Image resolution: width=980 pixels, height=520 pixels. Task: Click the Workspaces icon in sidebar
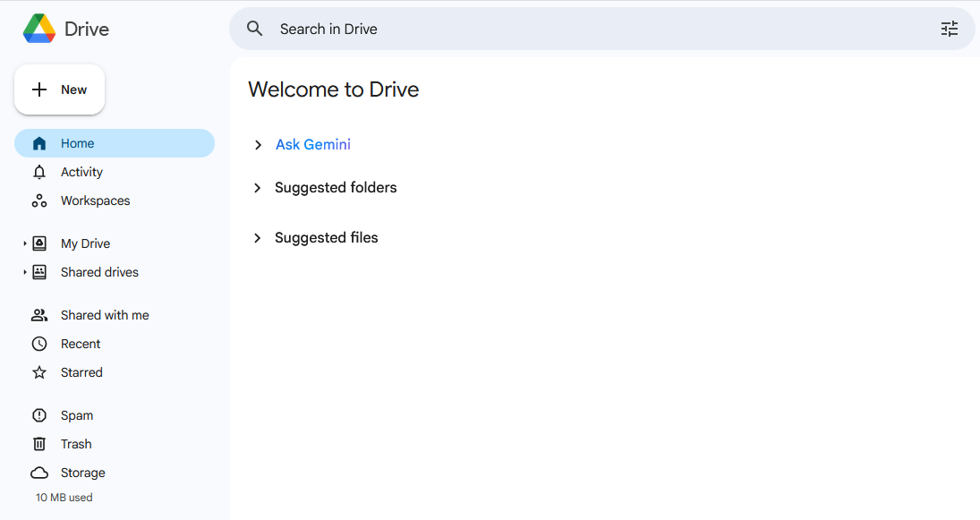click(39, 200)
